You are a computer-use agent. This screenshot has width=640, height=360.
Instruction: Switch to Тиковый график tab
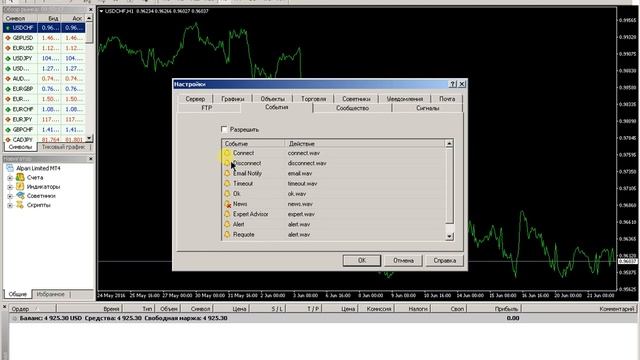(63, 147)
